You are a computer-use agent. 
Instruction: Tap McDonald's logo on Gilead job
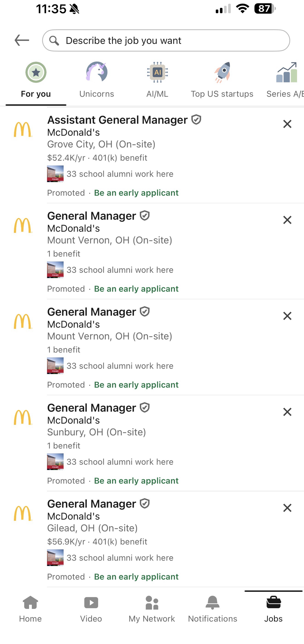(23, 513)
